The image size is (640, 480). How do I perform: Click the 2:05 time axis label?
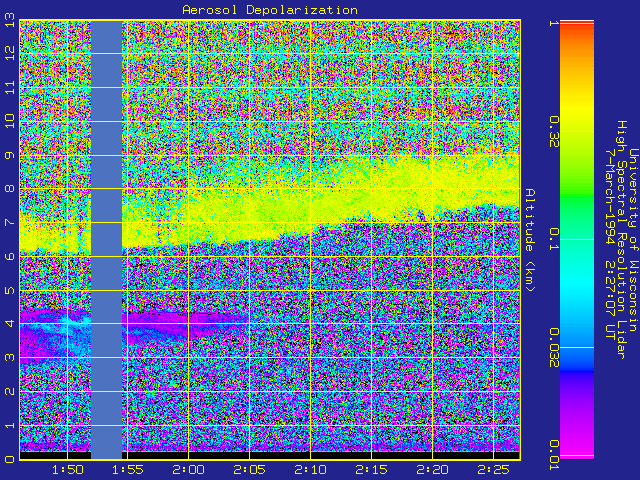tap(249, 470)
